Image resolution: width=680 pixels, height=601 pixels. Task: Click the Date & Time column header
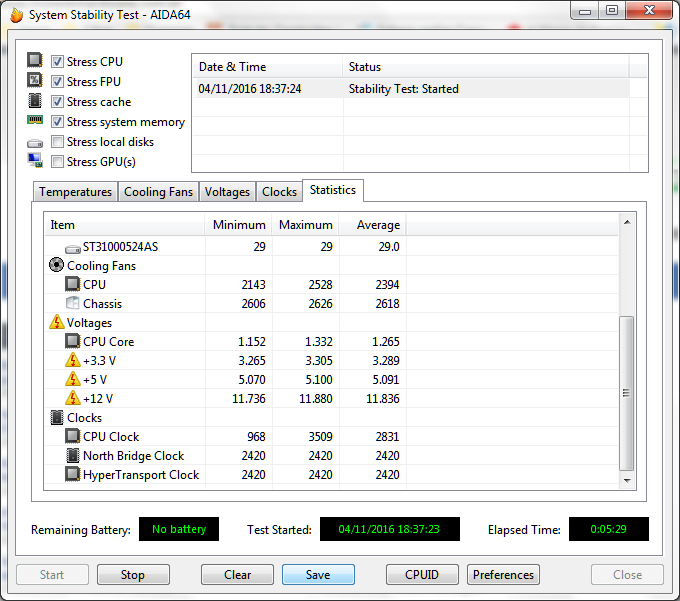click(268, 67)
